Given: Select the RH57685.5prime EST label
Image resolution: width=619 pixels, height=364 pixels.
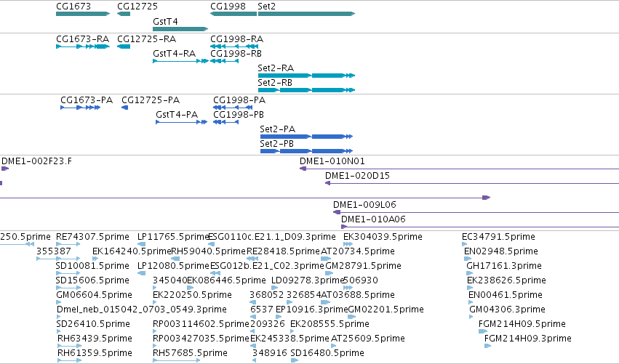Looking at the screenshot, I should click(191, 353).
